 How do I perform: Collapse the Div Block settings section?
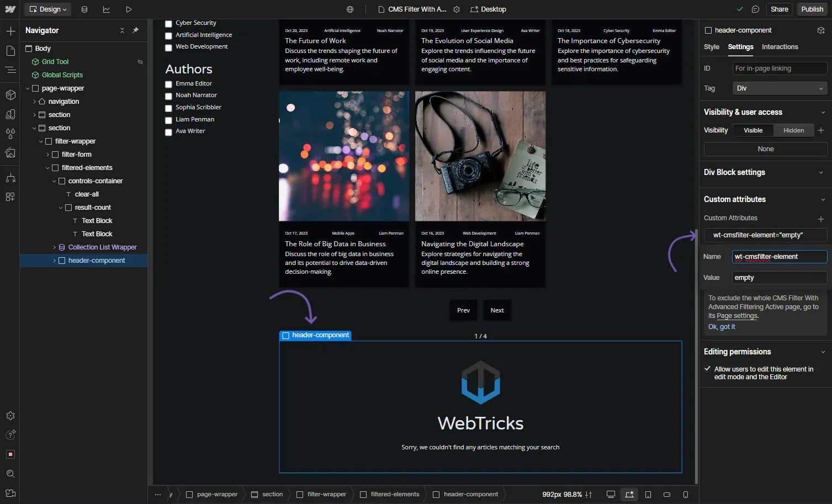click(823, 173)
